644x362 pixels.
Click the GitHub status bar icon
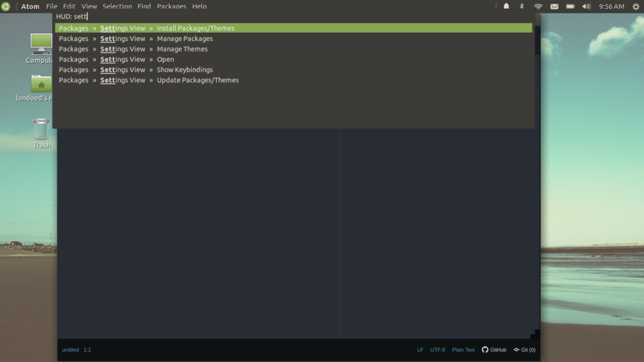(494, 349)
